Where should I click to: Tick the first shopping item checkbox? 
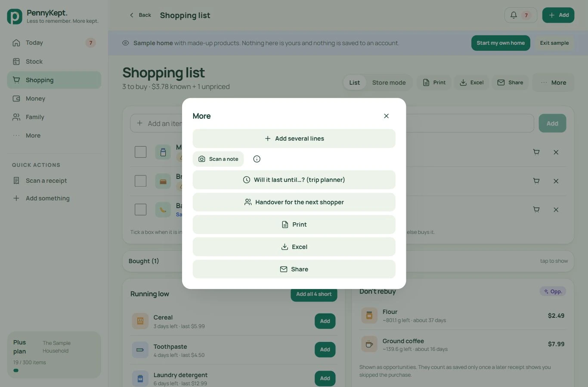point(140,152)
